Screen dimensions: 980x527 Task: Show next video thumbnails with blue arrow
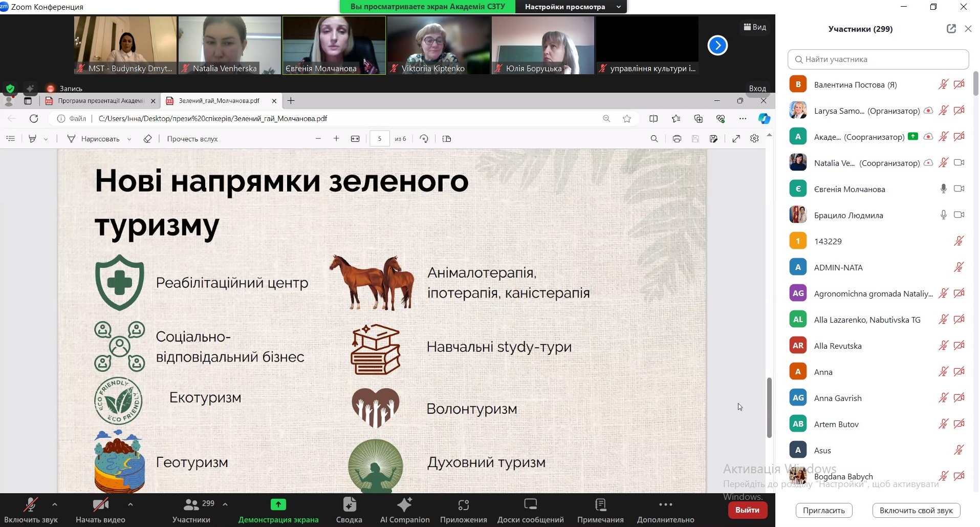tap(717, 46)
